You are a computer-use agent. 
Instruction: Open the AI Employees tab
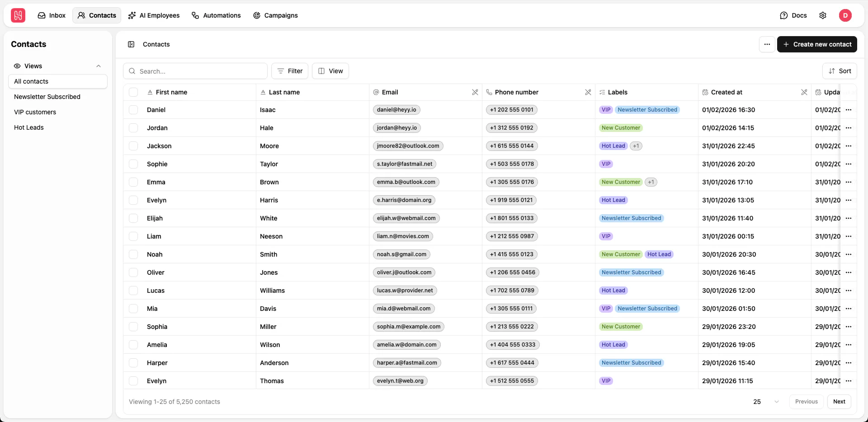click(x=154, y=15)
